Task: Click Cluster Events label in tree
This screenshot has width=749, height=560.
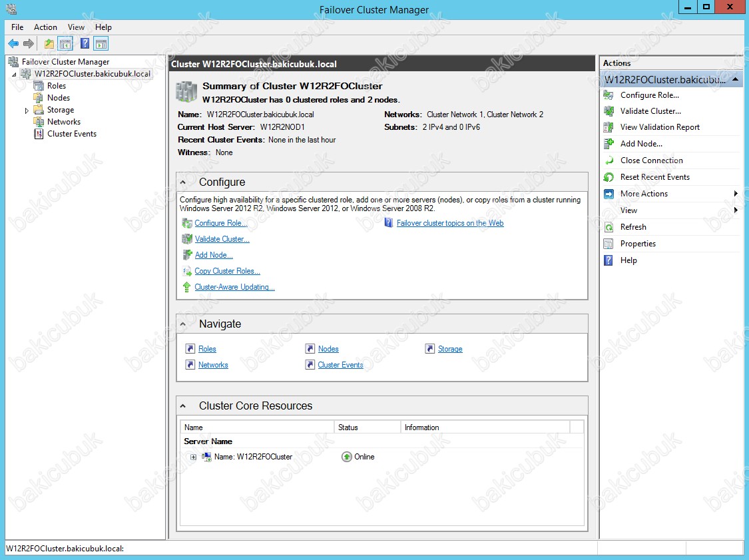Action: [x=72, y=134]
